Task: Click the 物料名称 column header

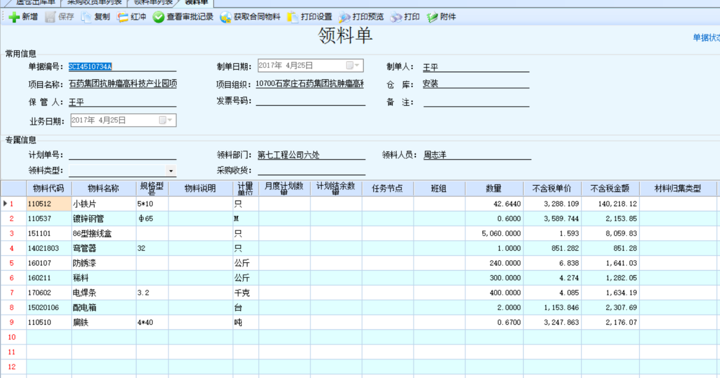Action: (x=103, y=188)
